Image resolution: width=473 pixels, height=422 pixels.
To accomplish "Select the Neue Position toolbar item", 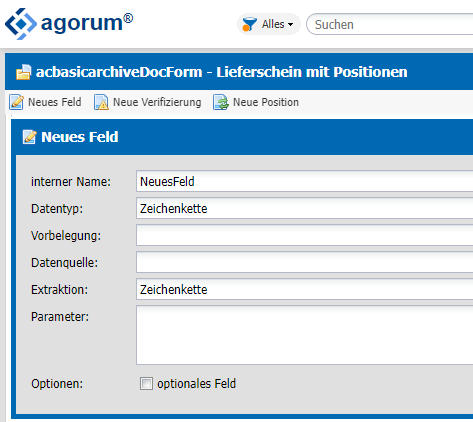I will pyautogui.click(x=256, y=102).
